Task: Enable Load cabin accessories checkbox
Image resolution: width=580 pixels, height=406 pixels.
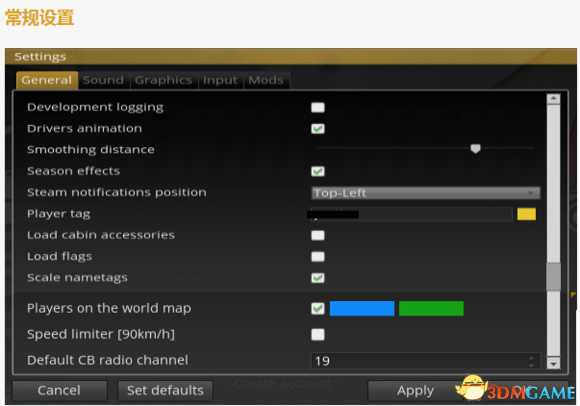Action: pyautogui.click(x=318, y=235)
